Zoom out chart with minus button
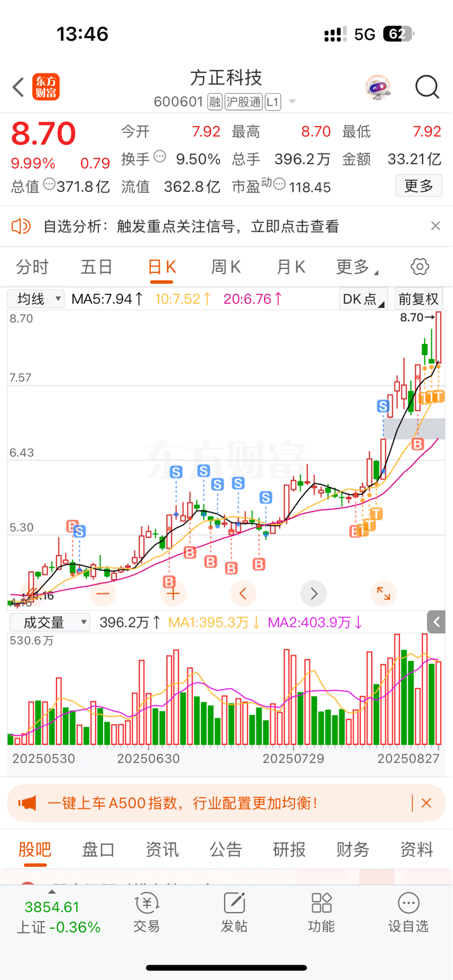The width and height of the screenshot is (453, 980). (x=103, y=594)
